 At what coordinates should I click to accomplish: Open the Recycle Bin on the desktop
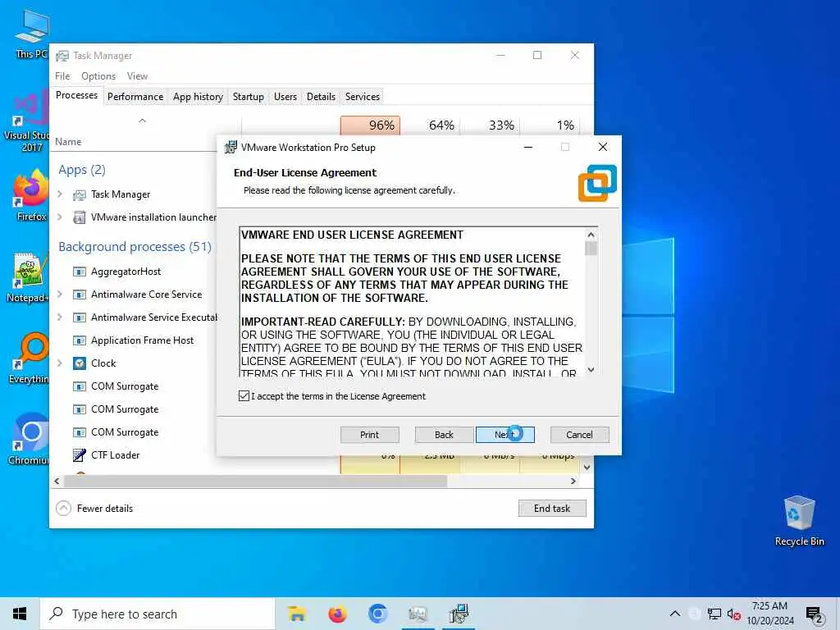point(799,521)
